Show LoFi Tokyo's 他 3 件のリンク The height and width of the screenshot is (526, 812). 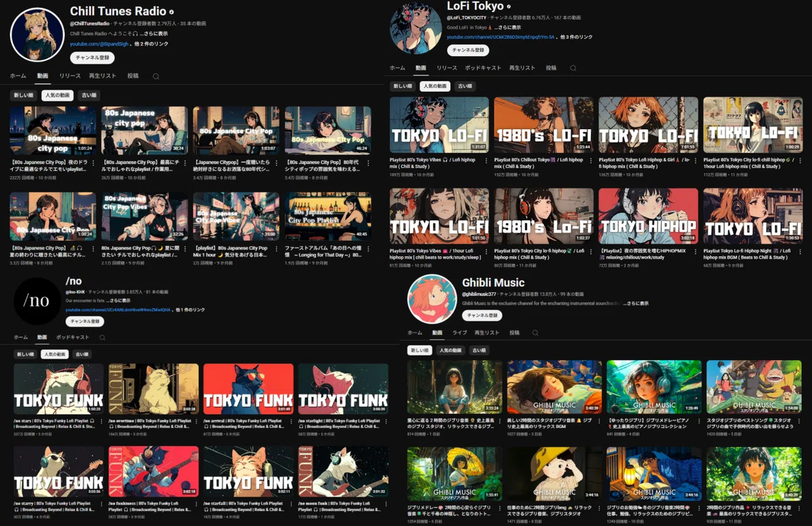(x=577, y=37)
